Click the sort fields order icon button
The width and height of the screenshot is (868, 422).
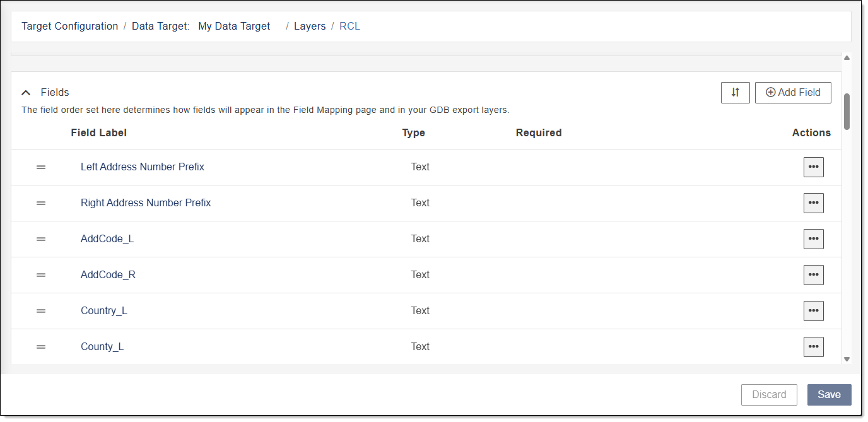click(x=735, y=93)
